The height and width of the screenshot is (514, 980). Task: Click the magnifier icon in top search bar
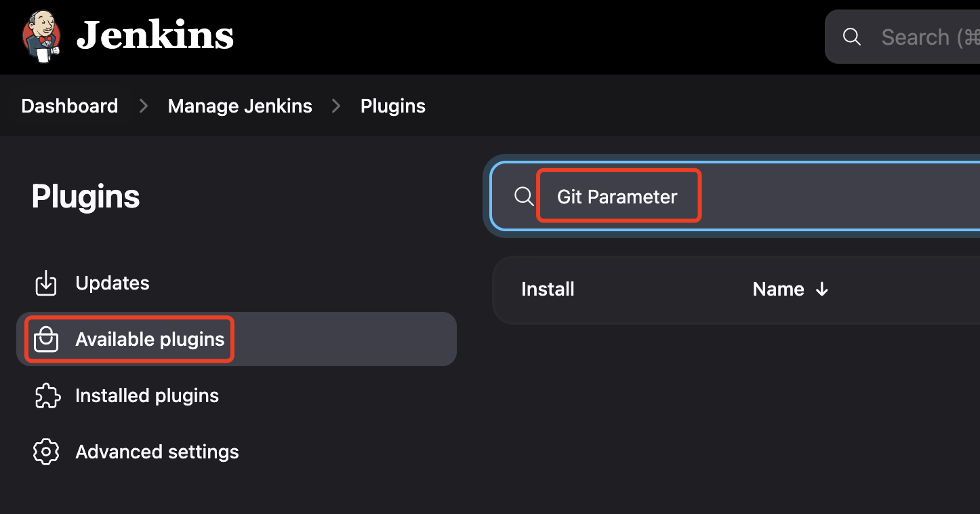852,37
